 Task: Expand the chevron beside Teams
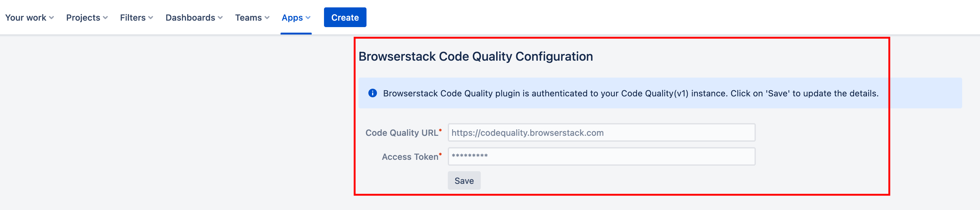pos(267,18)
